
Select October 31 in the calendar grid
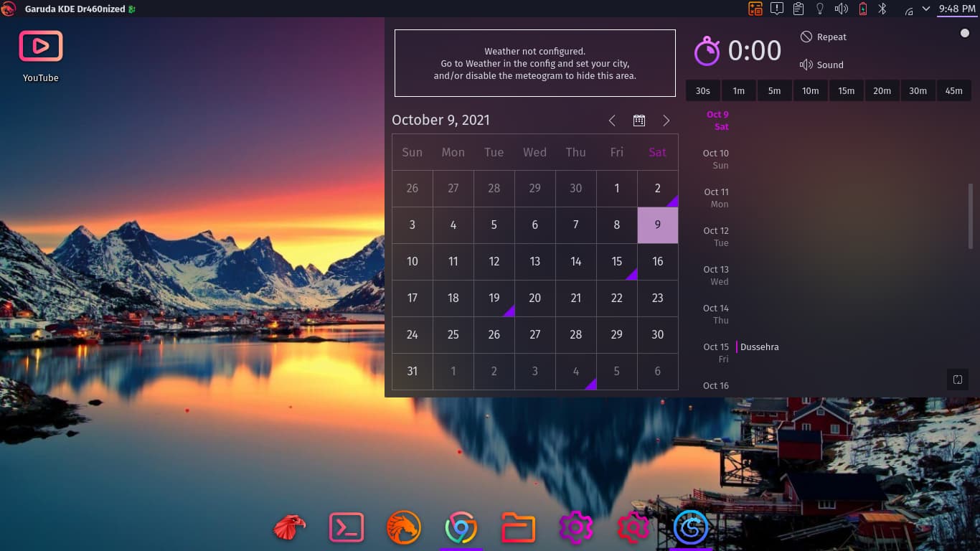pyautogui.click(x=413, y=372)
